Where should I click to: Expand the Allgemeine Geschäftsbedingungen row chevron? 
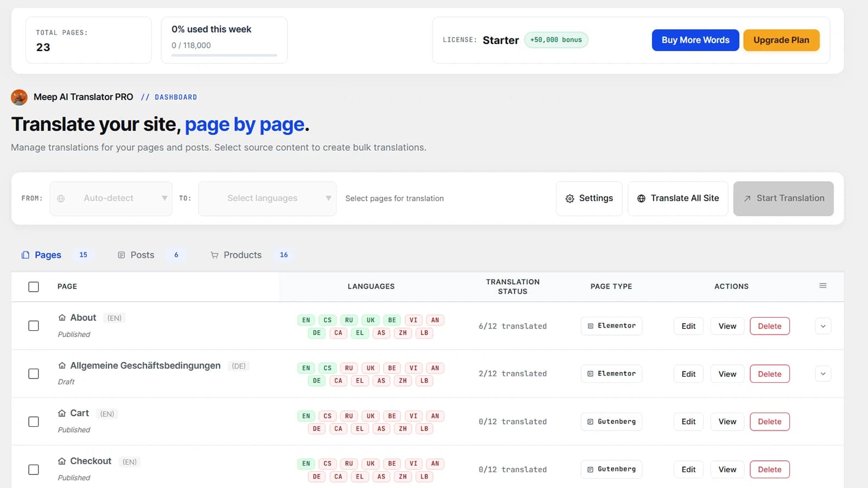823,374
